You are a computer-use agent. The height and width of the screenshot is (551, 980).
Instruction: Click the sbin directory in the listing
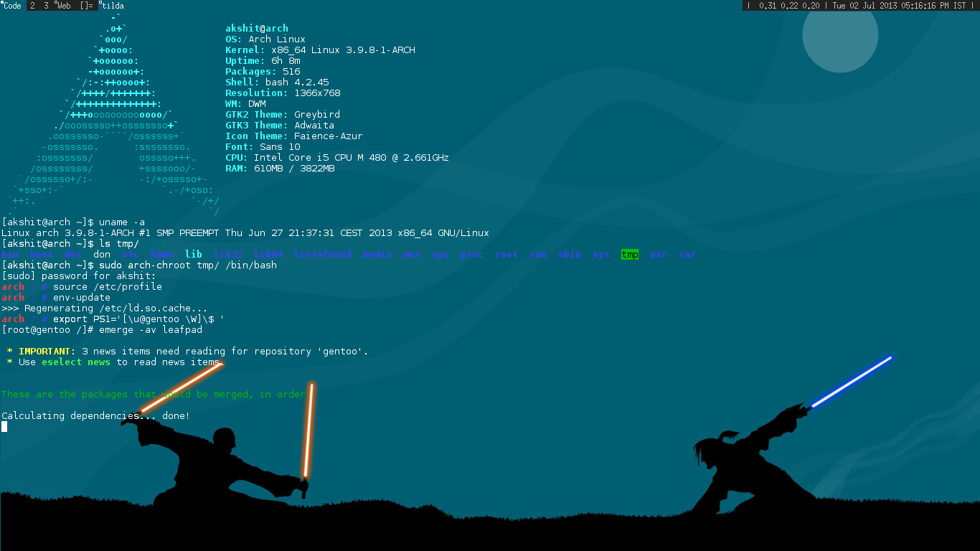click(570, 255)
